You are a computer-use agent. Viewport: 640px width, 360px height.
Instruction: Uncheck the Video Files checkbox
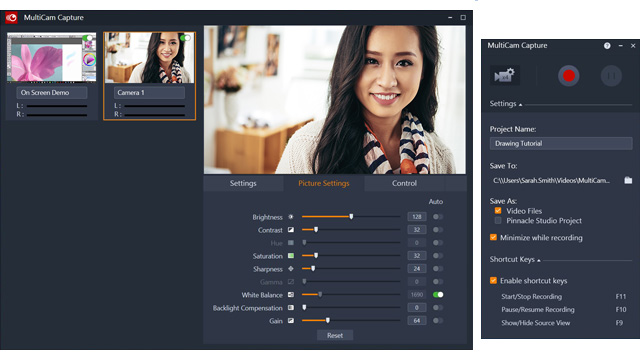(x=498, y=211)
